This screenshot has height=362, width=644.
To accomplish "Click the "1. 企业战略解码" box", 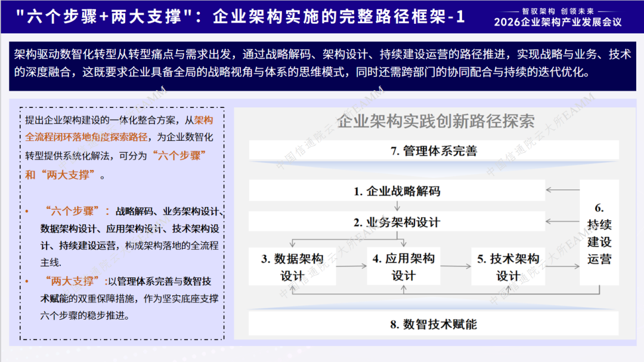I will coord(397,191).
